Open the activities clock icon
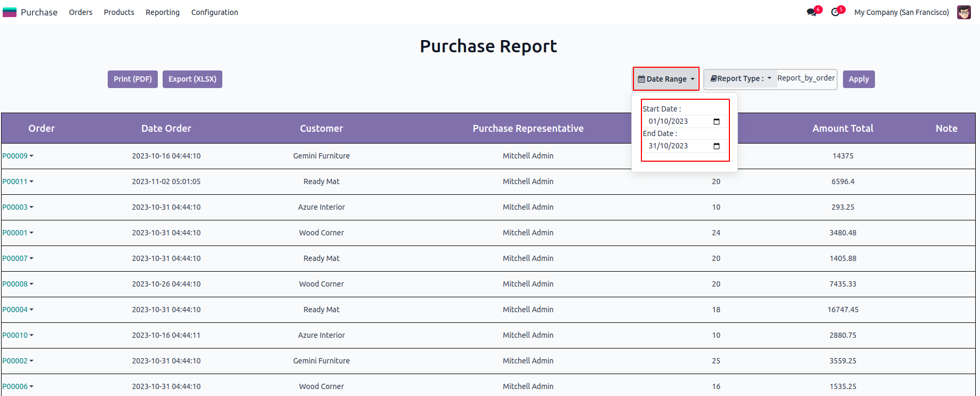980x396 pixels. click(835, 12)
